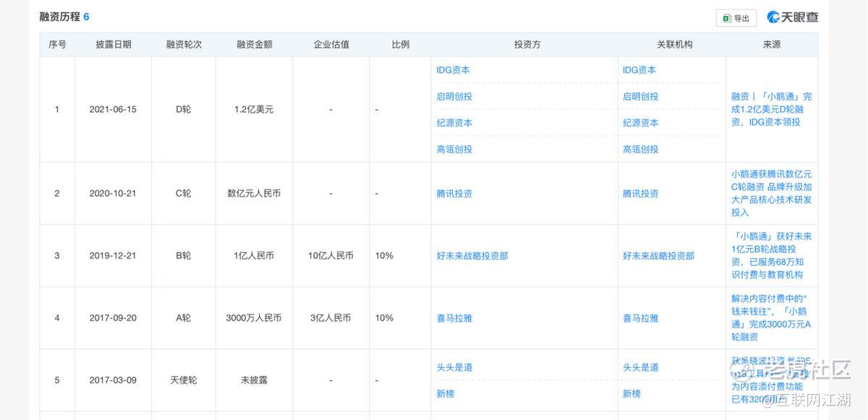This screenshot has height=420, width=868.
Task: Open 喜马拉雅 link in 投资方 column
Action: click(x=454, y=318)
